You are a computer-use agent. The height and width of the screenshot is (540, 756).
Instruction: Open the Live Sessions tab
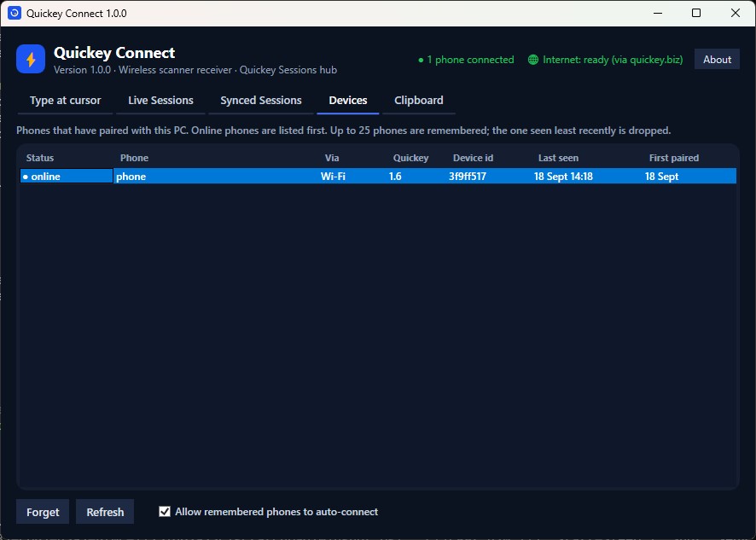pyautogui.click(x=160, y=101)
